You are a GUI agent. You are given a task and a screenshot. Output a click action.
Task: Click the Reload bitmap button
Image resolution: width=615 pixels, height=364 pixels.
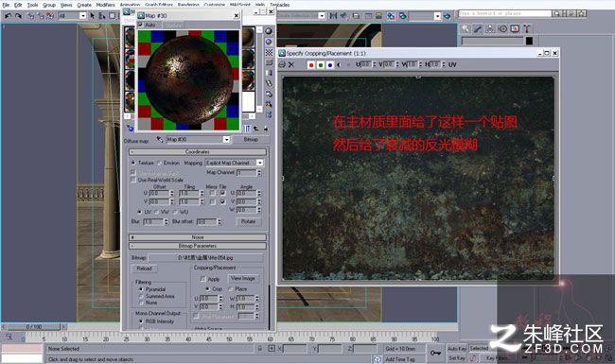(x=144, y=269)
